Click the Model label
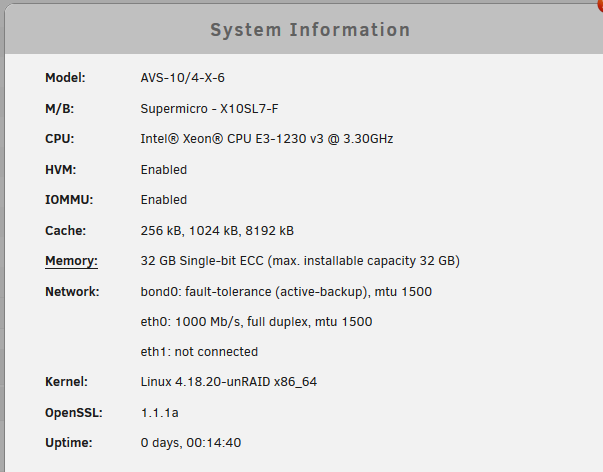Viewport: 603px width, 472px height. [65, 78]
